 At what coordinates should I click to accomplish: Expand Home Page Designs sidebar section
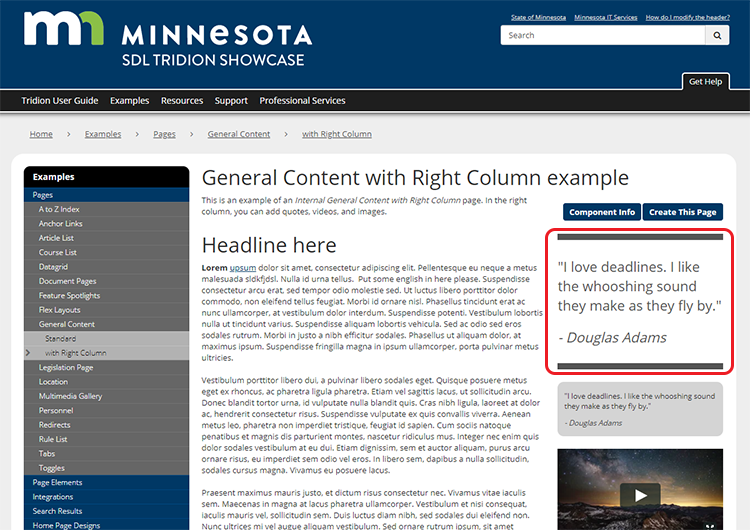pyautogui.click(x=107, y=525)
